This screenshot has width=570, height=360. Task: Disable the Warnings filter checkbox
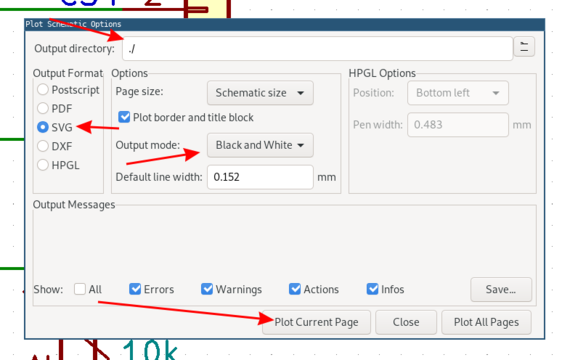pos(207,289)
